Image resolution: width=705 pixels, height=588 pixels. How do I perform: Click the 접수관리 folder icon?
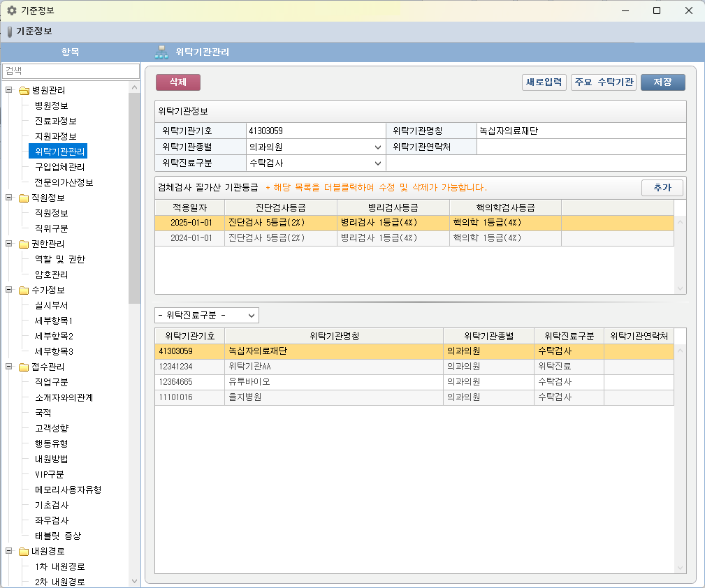point(24,367)
